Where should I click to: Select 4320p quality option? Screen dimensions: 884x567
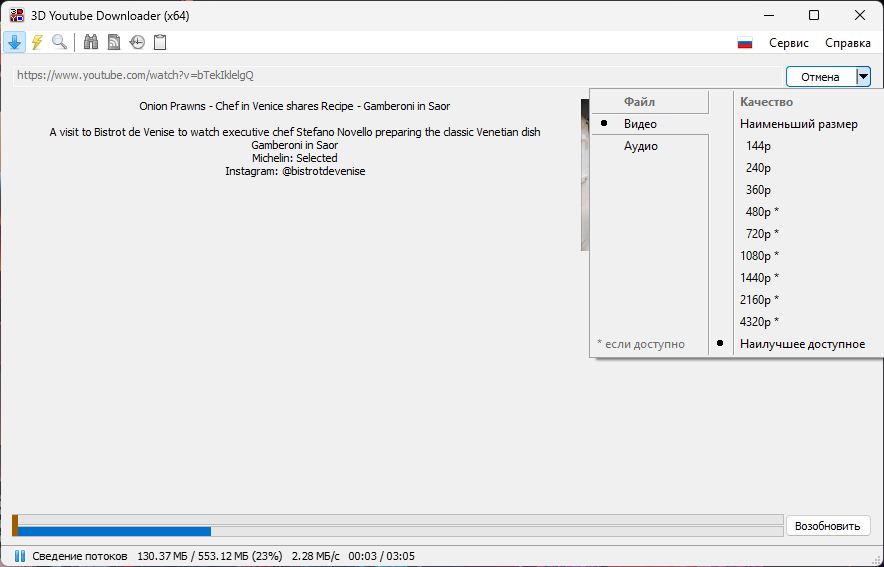pos(759,322)
